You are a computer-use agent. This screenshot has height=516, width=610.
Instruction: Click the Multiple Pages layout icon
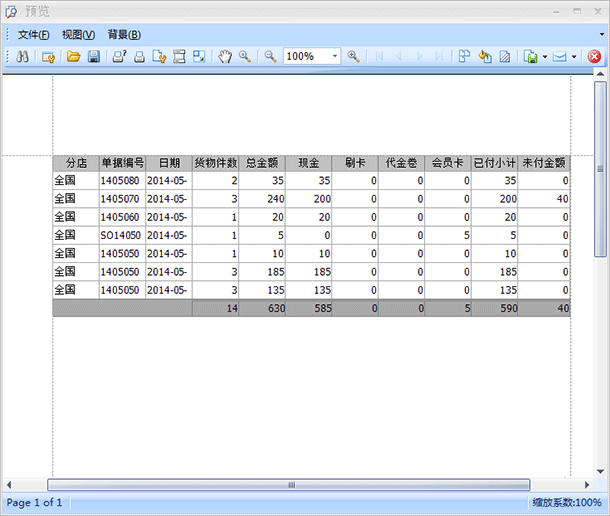(464, 57)
